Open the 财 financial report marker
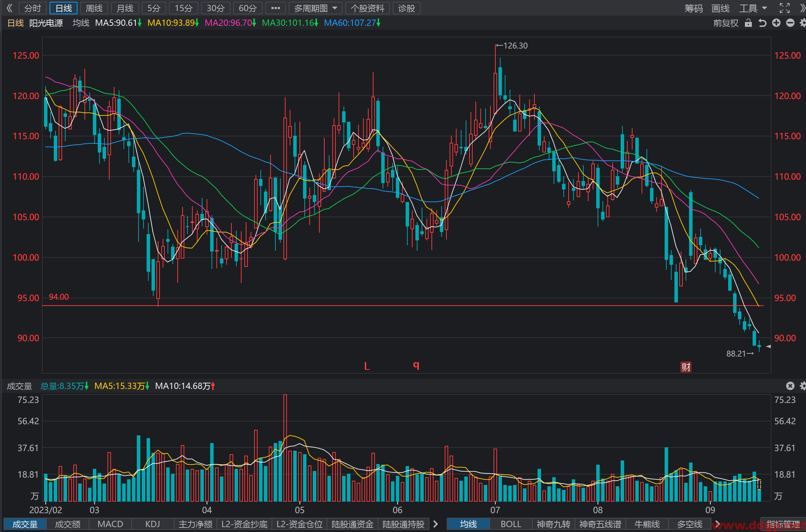The height and width of the screenshot is (532, 806). click(686, 367)
